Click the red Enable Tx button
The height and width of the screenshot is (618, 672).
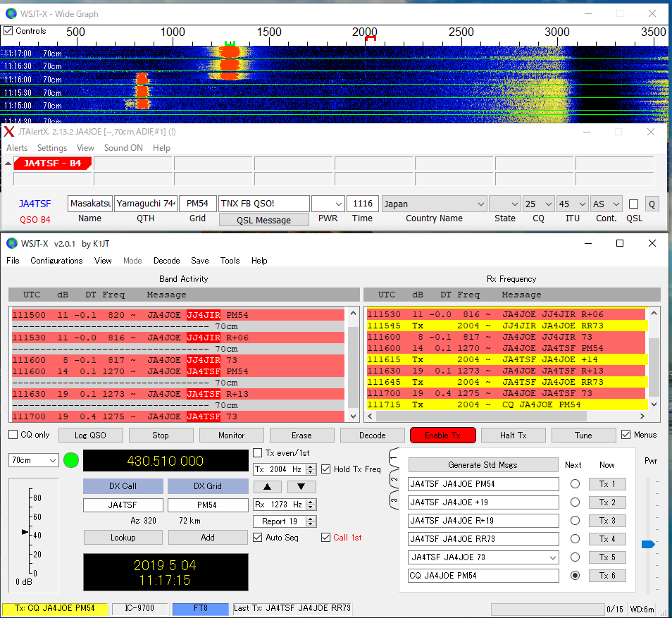click(x=442, y=435)
